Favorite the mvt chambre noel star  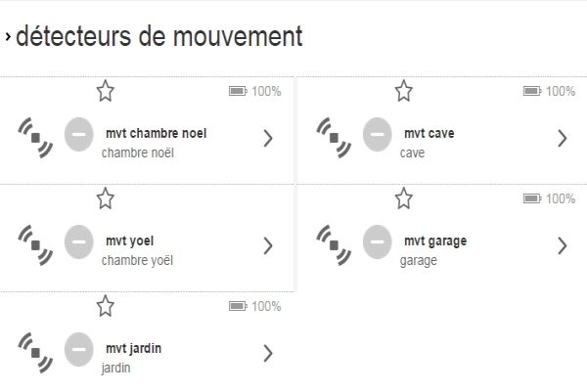pos(106,92)
